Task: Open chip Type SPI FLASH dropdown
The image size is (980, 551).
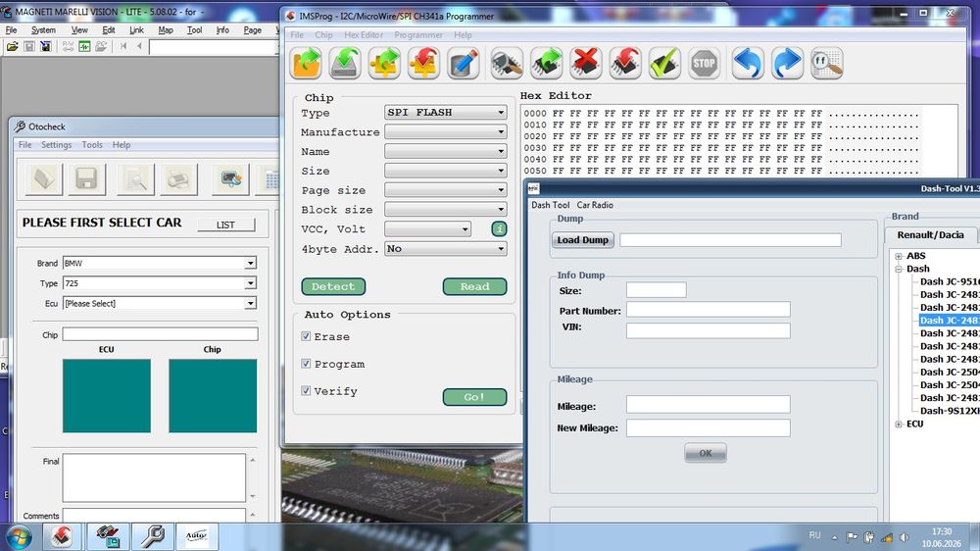Action: click(445, 113)
